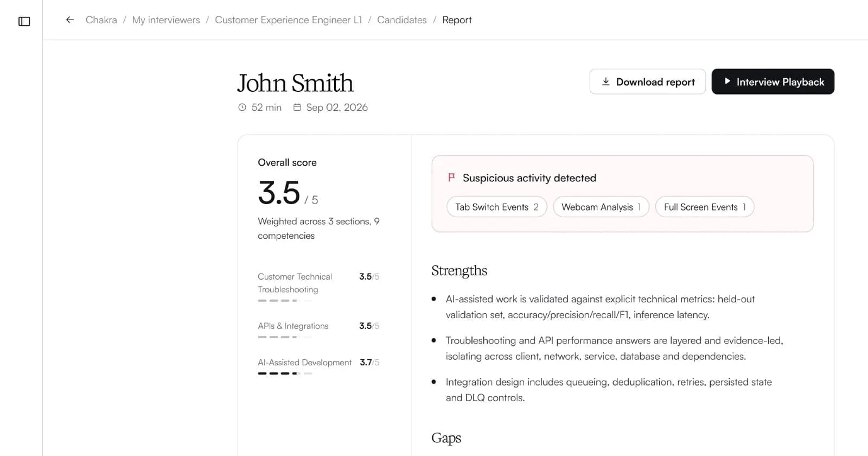Click the flag icon for suspicious activity
868x456 pixels.
pyautogui.click(x=451, y=178)
